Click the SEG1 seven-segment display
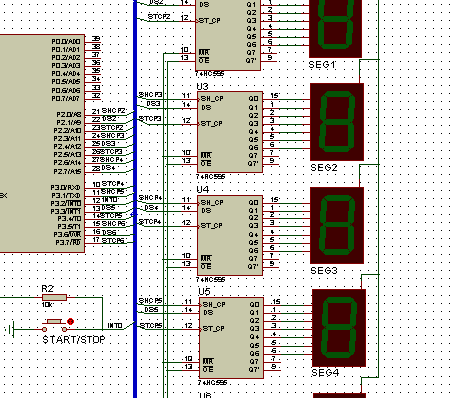 [x=335, y=28]
